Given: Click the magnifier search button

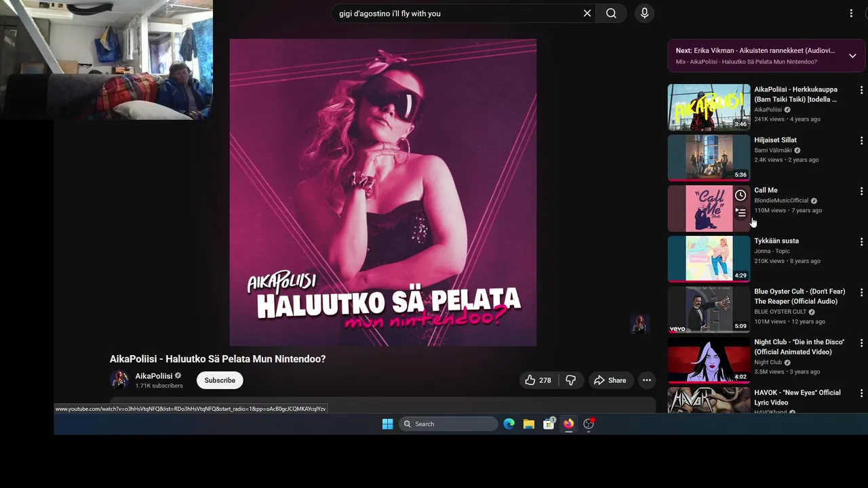Looking at the screenshot, I should tap(611, 14).
